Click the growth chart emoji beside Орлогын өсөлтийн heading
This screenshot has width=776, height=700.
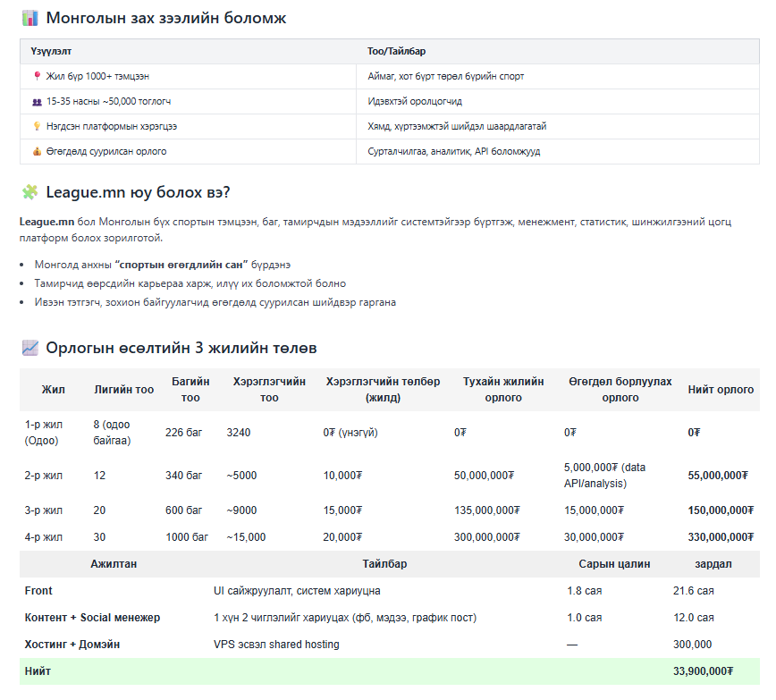tap(30, 348)
